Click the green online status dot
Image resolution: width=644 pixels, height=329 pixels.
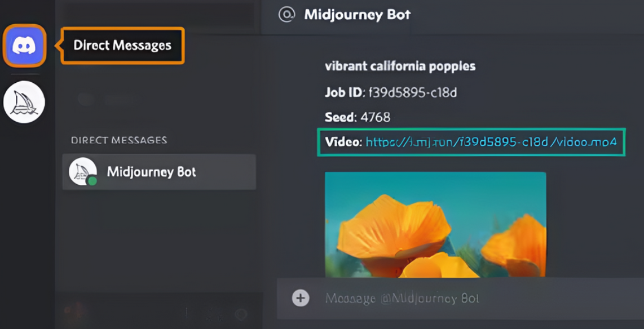[x=92, y=181]
